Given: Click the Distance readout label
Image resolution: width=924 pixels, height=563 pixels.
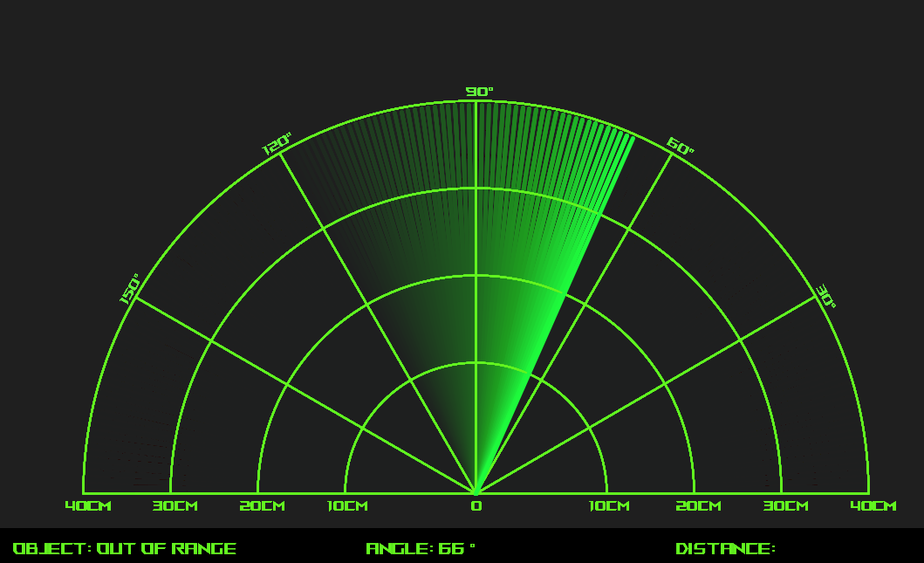Looking at the screenshot, I should pyautogui.click(x=725, y=549).
